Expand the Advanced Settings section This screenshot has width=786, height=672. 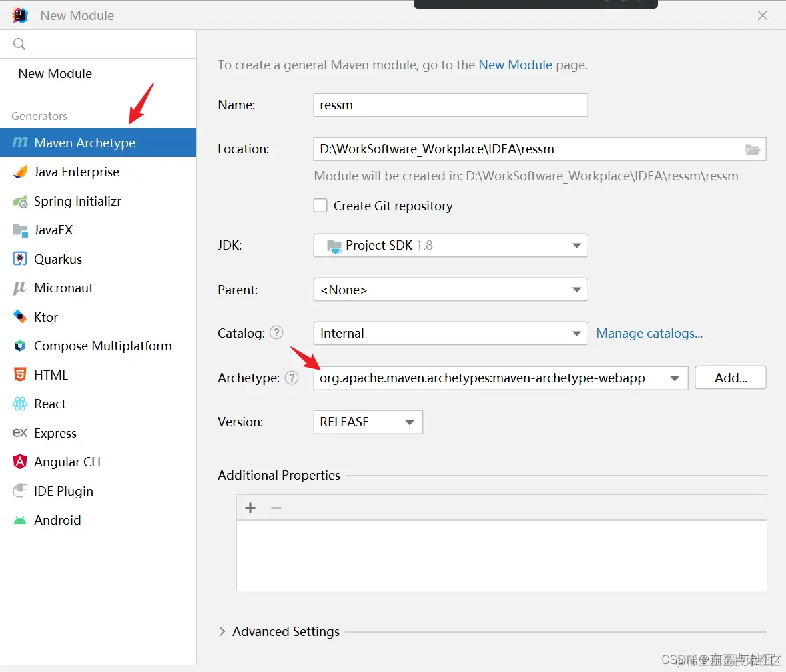pyautogui.click(x=222, y=631)
